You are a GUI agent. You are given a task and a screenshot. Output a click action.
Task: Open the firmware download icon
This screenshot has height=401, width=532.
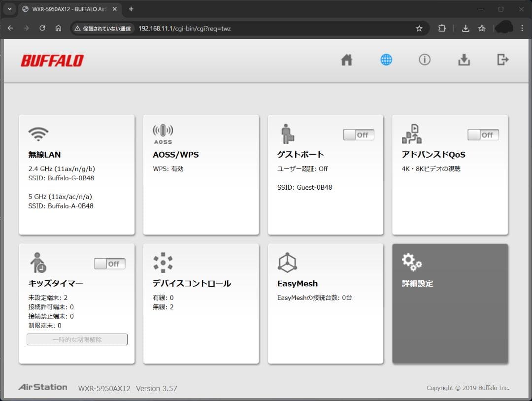tap(464, 60)
